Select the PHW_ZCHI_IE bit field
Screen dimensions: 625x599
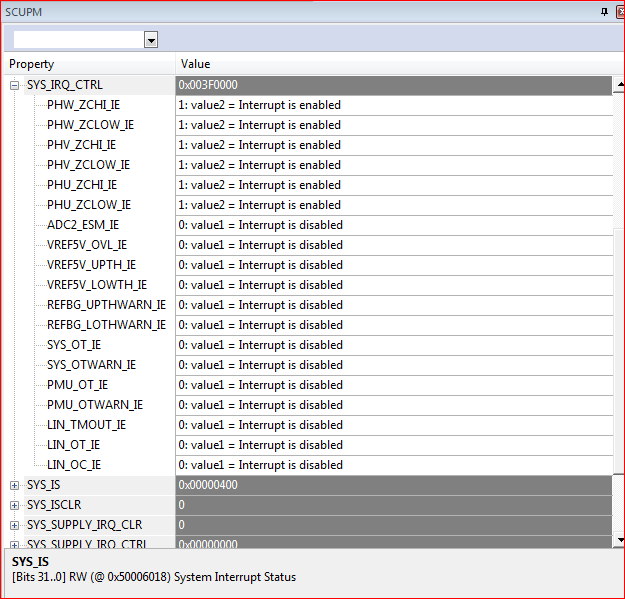pyautogui.click(x=83, y=105)
